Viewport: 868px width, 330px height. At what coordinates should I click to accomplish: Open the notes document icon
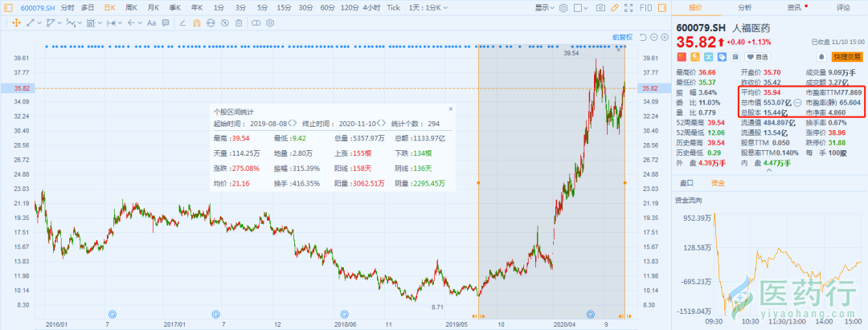(x=735, y=57)
